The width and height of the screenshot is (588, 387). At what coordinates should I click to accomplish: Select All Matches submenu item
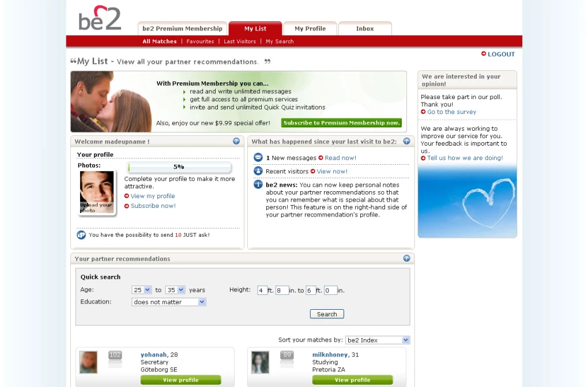(x=159, y=41)
